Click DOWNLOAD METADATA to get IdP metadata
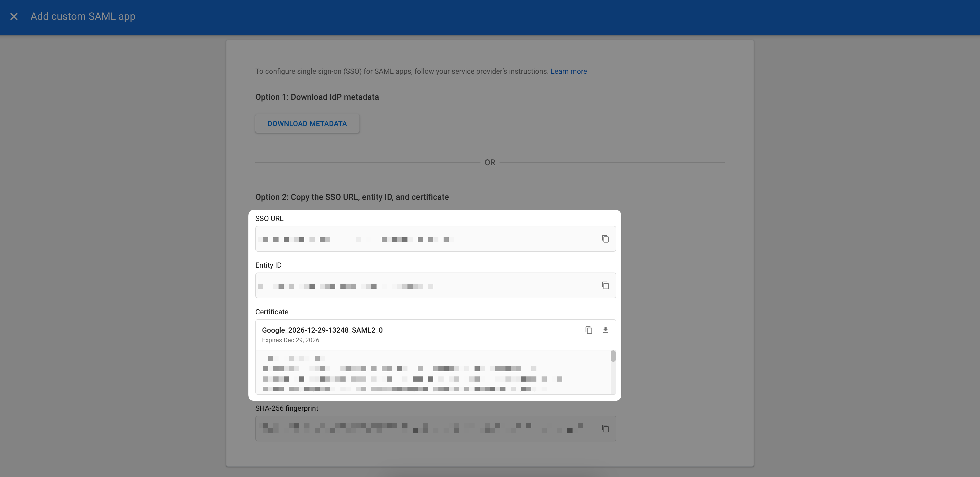The width and height of the screenshot is (980, 477). click(x=307, y=123)
